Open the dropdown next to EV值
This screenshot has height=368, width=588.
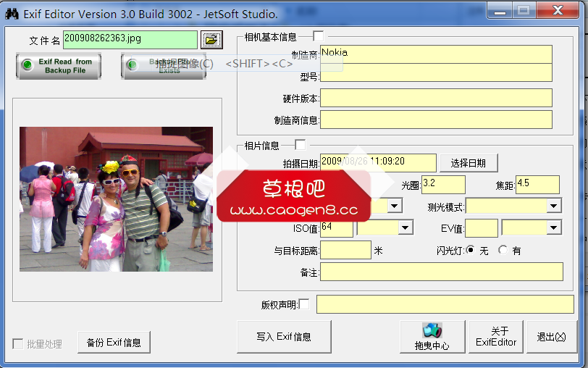pos(554,227)
